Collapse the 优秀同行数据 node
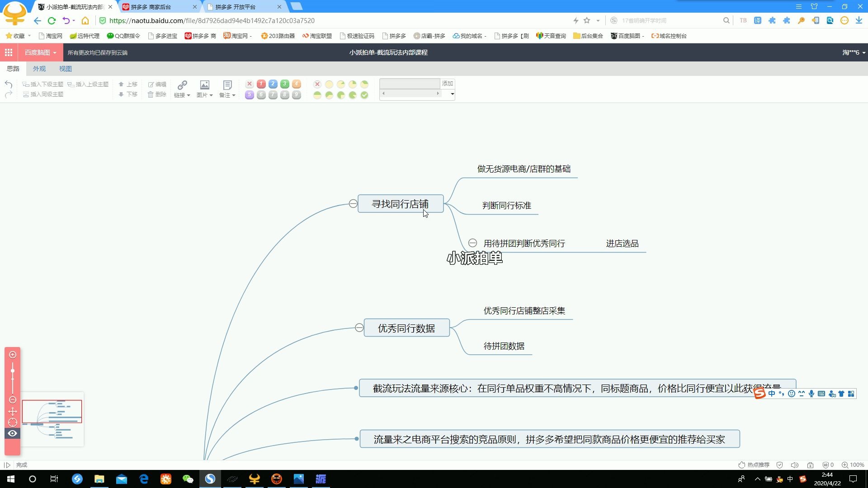The height and width of the screenshot is (488, 868). coord(359,328)
